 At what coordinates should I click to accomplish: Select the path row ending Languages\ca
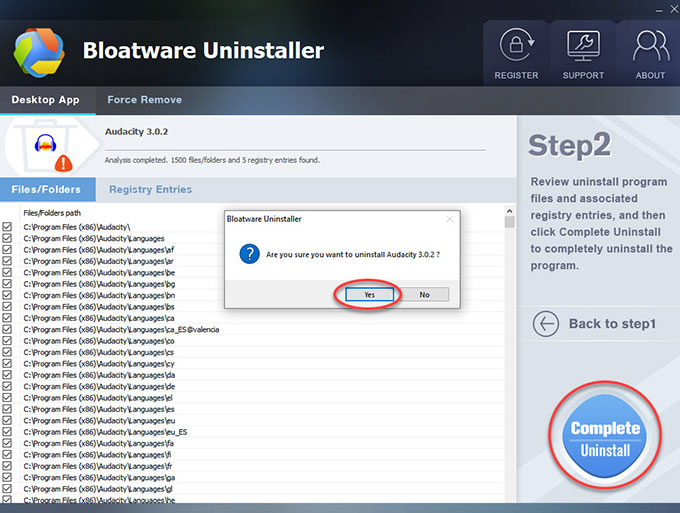point(99,318)
